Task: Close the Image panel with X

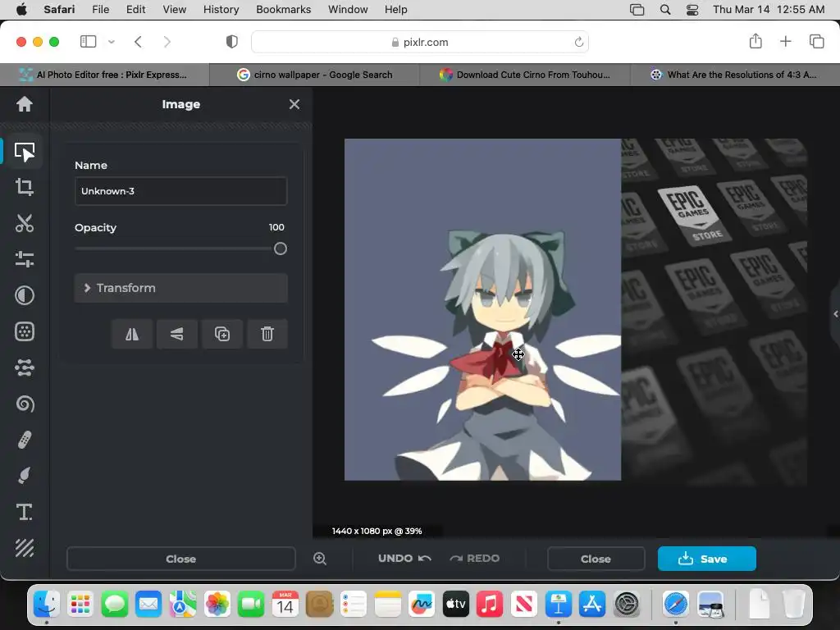Action: (294, 104)
